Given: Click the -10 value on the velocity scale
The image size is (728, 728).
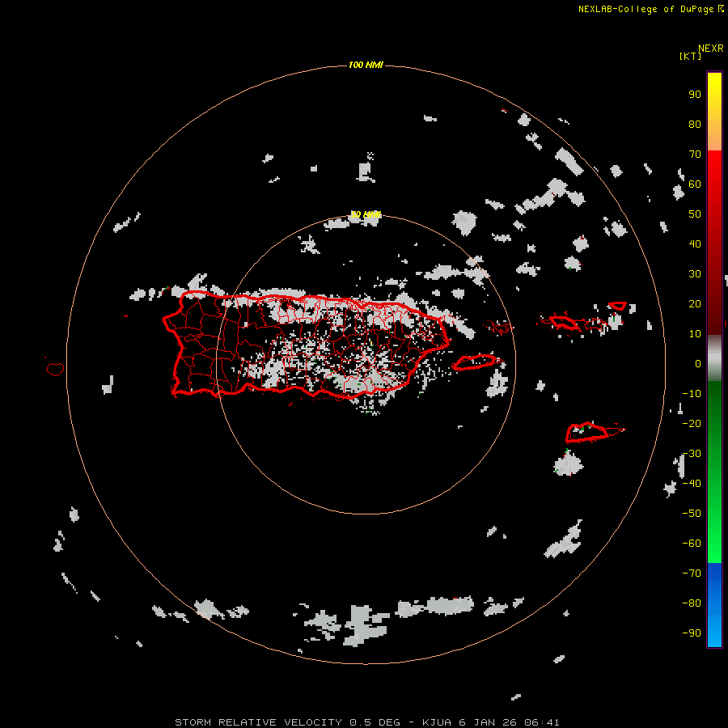Looking at the screenshot, I should coord(692,394).
